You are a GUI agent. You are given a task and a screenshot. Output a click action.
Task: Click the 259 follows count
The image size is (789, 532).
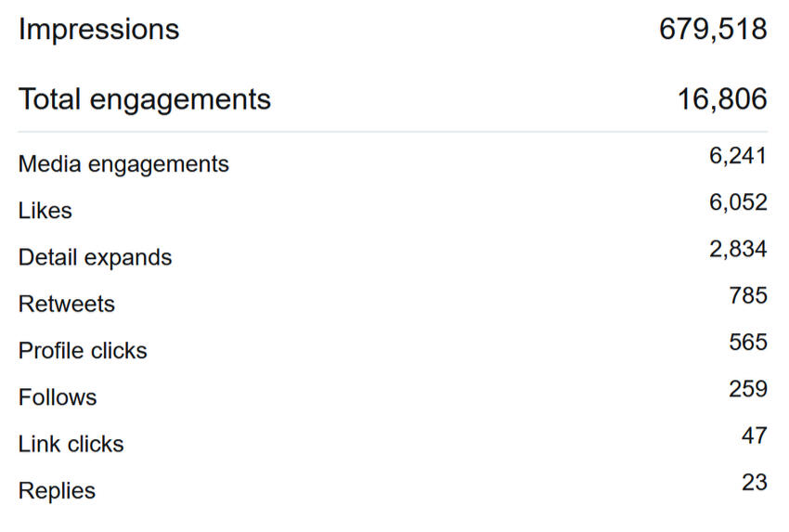(748, 389)
